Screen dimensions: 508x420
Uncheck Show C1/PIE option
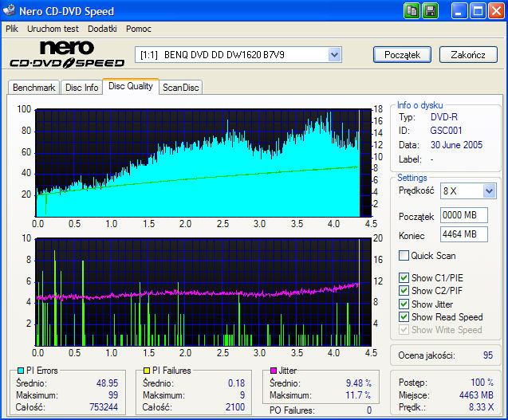404,278
